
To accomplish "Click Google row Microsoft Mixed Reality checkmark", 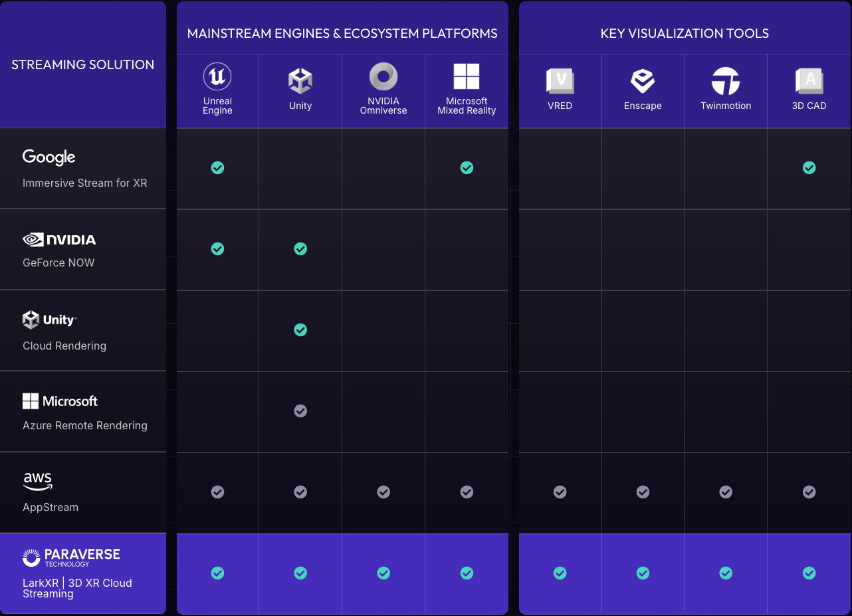I will coord(467,167).
